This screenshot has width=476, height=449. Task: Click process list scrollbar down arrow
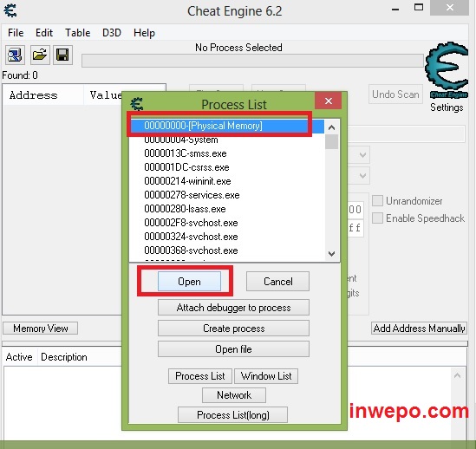pyautogui.click(x=331, y=253)
